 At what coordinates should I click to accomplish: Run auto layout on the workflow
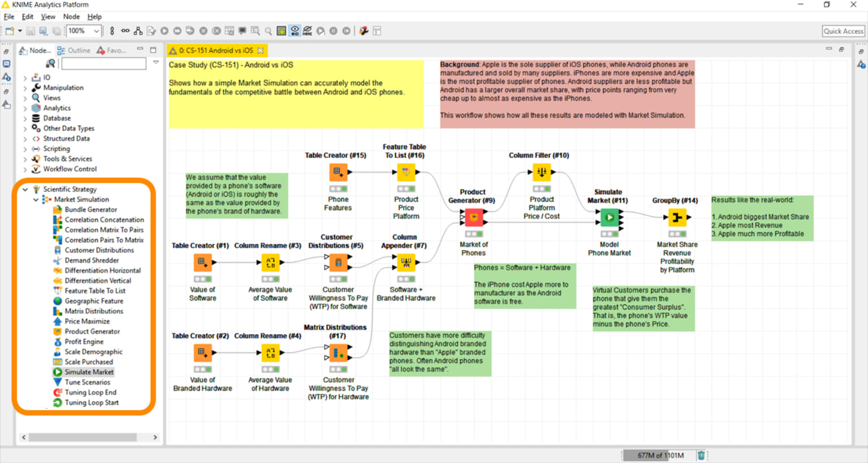[138, 31]
